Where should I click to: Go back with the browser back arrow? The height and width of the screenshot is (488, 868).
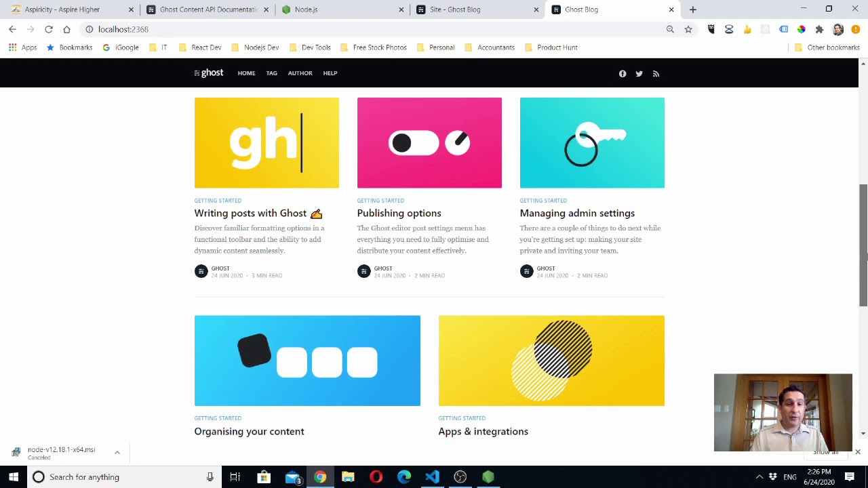pos(12,29)
